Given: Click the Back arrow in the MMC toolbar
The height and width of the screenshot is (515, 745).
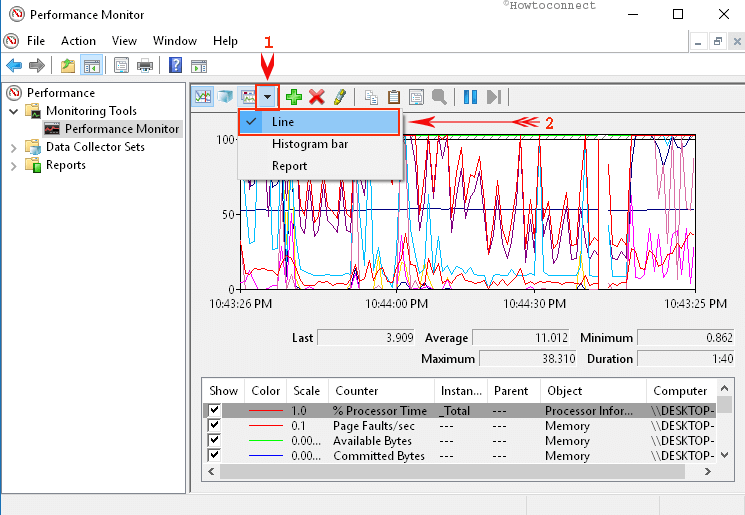Looking at the screenshot, I should click(x=14, y=65).
